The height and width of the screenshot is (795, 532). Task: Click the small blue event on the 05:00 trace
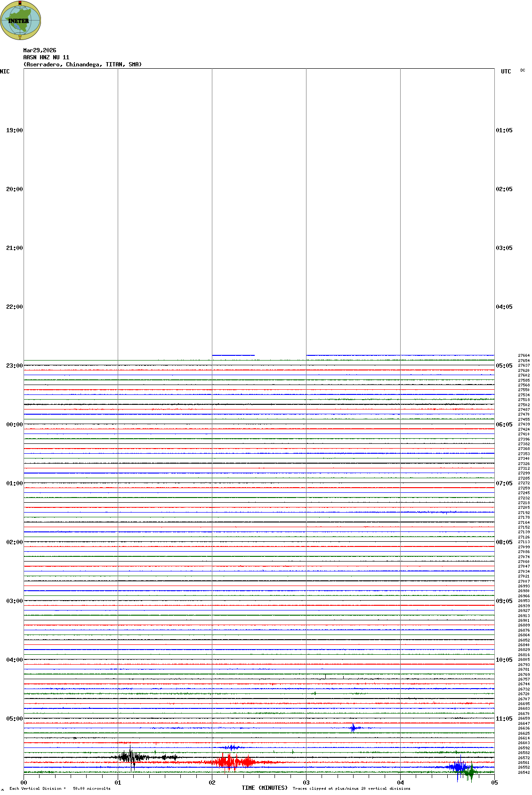pyautogui.click(x=353, y=728)
